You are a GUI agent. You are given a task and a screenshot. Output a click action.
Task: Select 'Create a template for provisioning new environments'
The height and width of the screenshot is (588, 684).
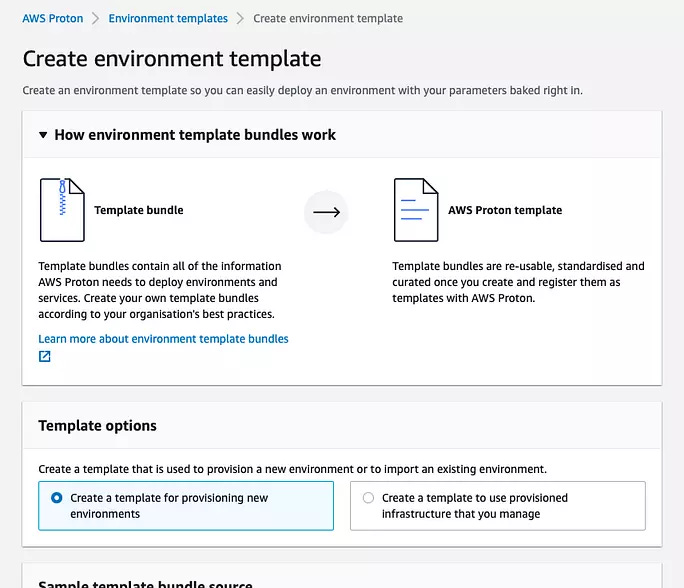(186, 506)
